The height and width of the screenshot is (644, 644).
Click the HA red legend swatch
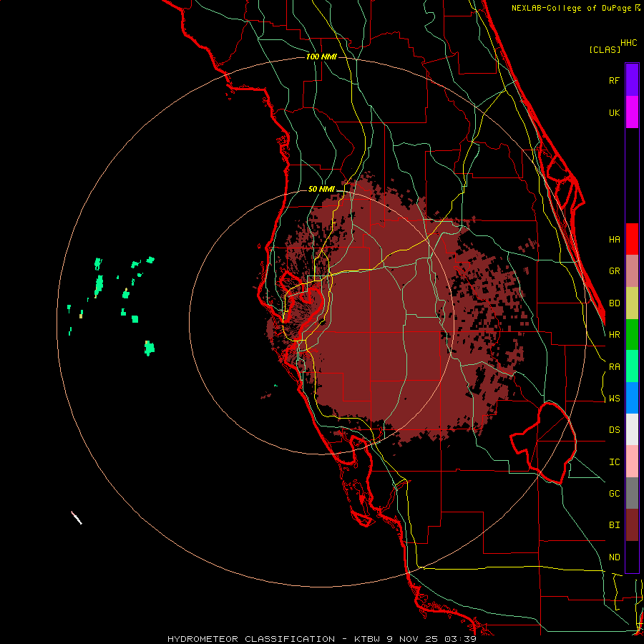tap(632, 239)
